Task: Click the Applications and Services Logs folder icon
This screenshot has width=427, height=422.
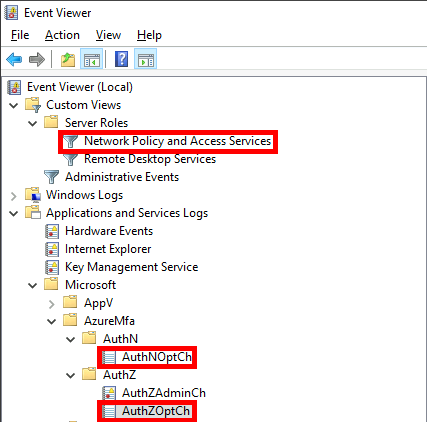Action: (33, 213)
